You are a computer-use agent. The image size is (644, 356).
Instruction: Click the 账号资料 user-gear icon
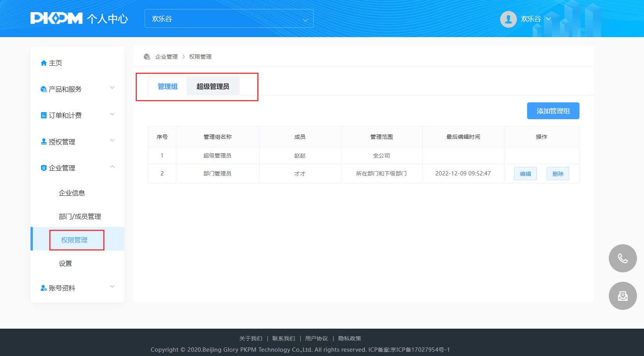click(x=44, y=288)
